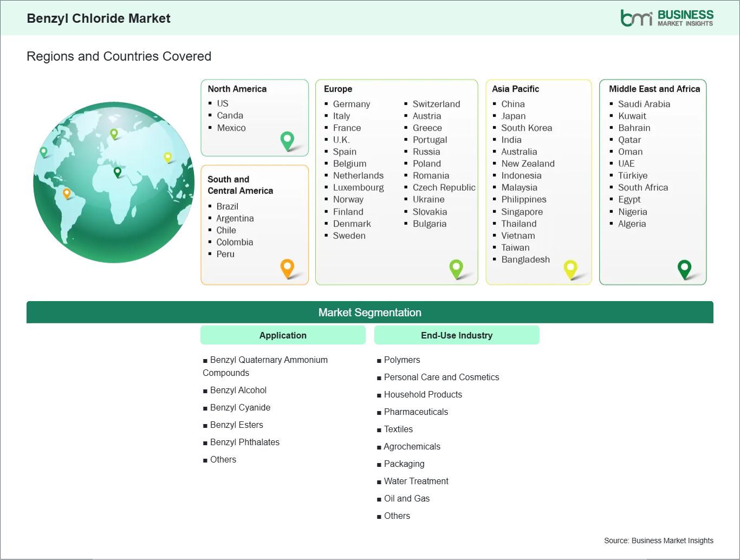This screenshot has width=740, height=560.
Task: Click the Market Segmentation header bar
Action: [369, 312]
